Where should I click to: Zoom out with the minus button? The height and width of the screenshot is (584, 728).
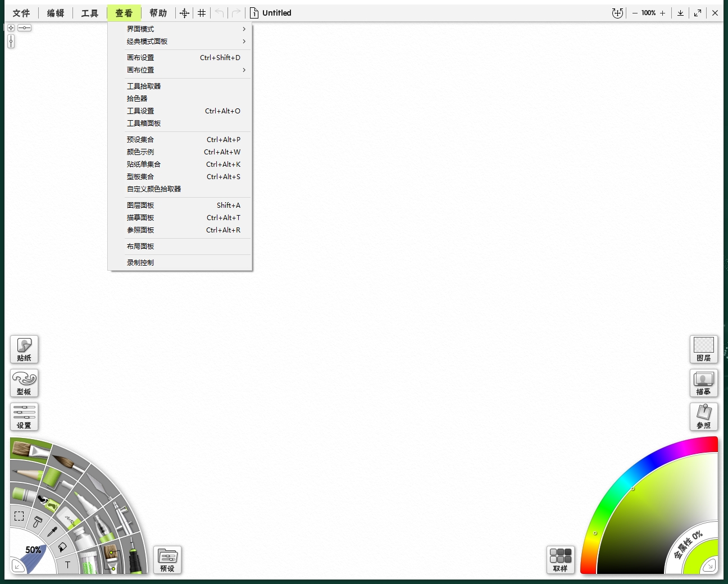click(x=635, y=13)
